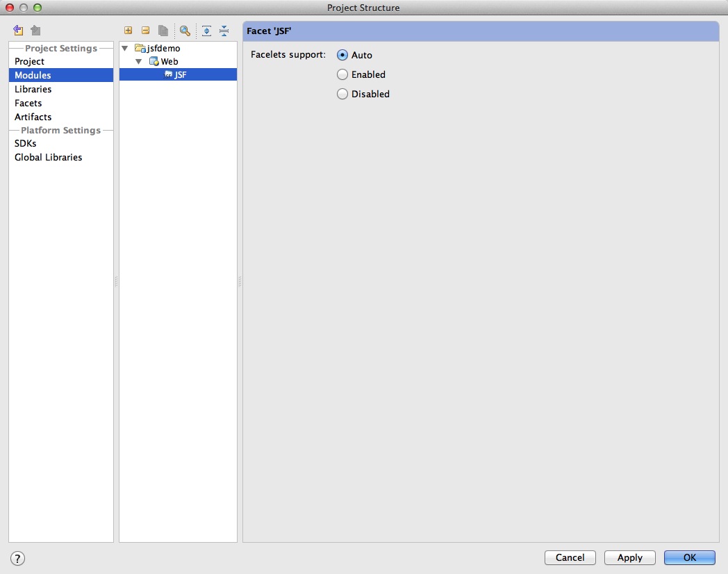Go to the Artifacts section
The image size is (728, 574).
click(33, 117)
